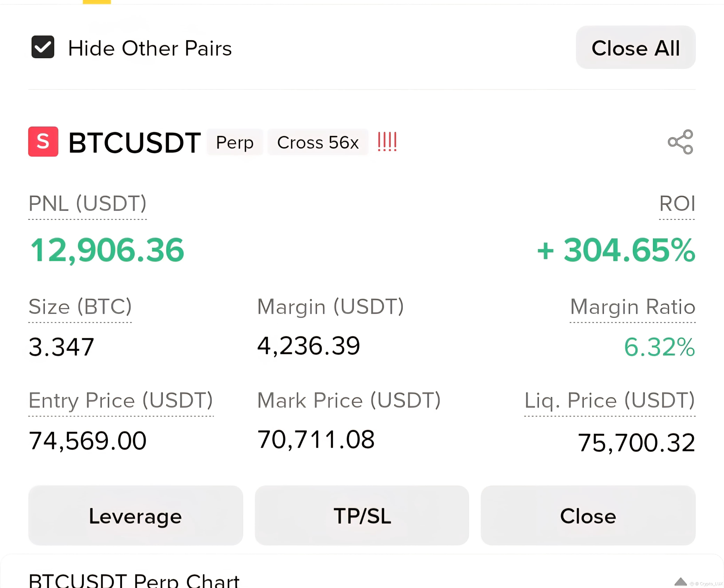The image size is (724, 588).
Task: Select the yellow active tab indicator
Action: (x=97, y=2)
